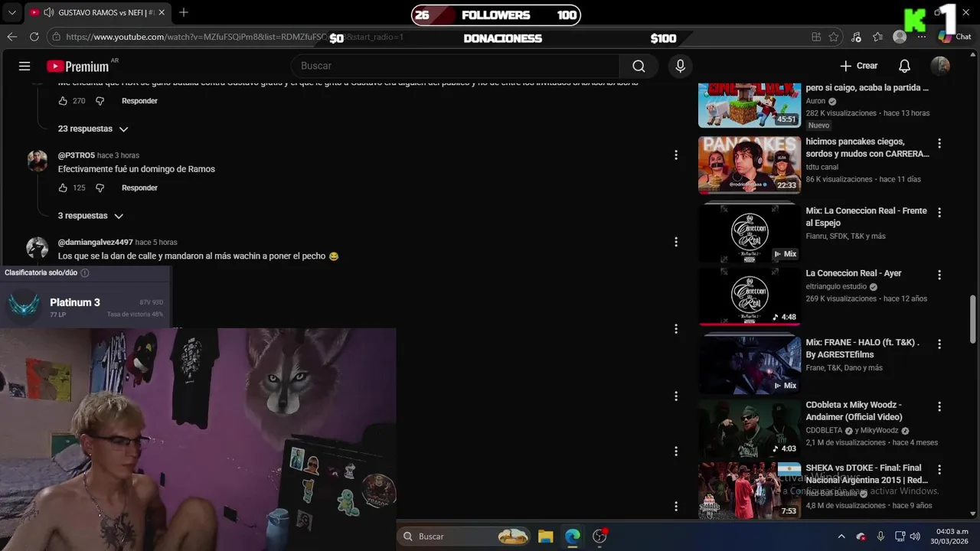
Task: Click the magnifier search button
Action: pyautogui.click(x=639, y=66)
